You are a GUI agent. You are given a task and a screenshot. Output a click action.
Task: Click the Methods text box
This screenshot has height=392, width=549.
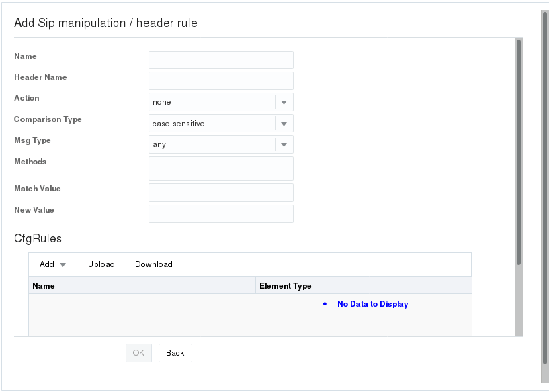tap(220, 168)
